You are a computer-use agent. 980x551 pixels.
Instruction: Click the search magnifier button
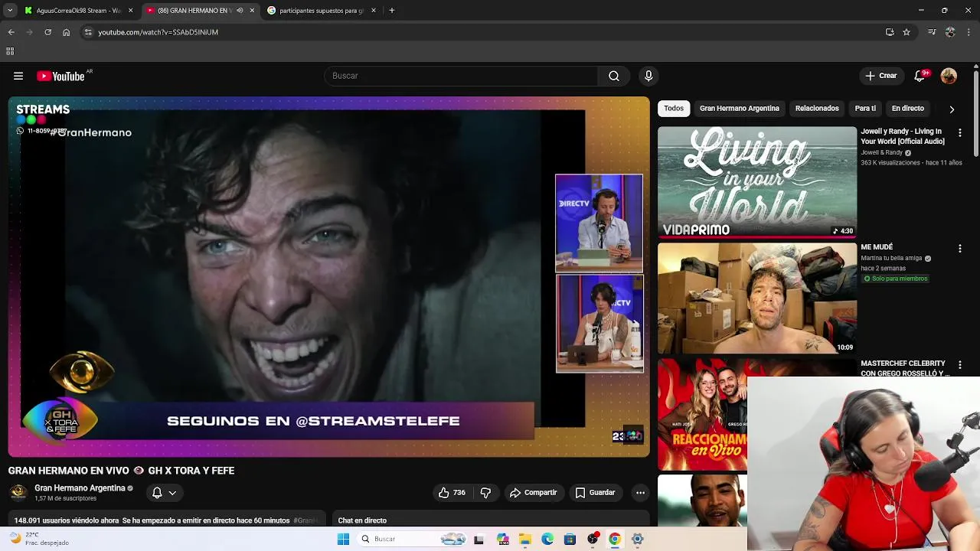613,76
